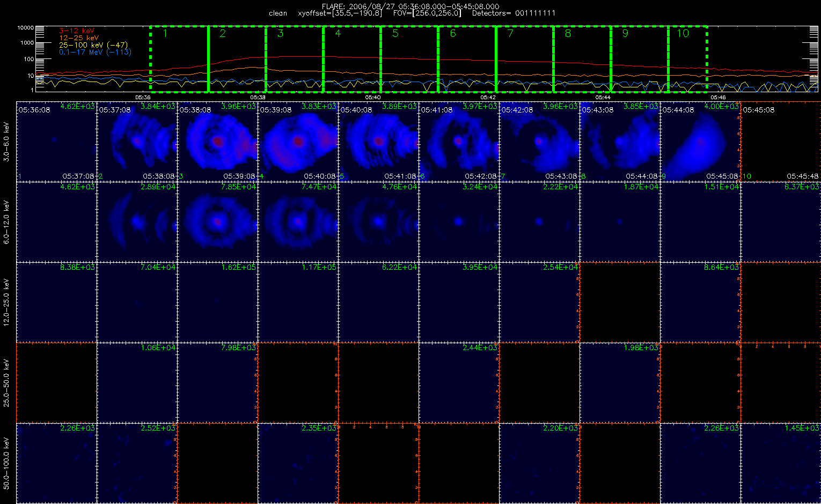Open the empty 05:45:08 panel numbered 10
This screenshot has width=821, height=504.
point(781,141)
